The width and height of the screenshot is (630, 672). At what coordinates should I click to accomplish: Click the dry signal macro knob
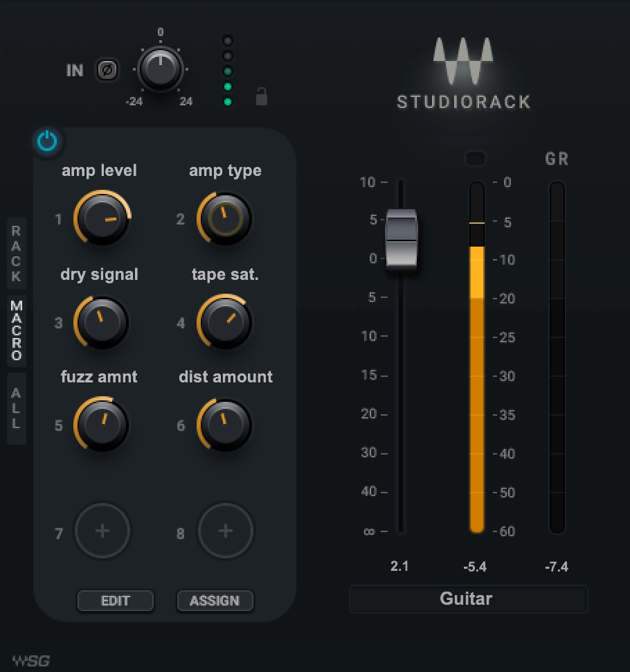tap(102, 322)
